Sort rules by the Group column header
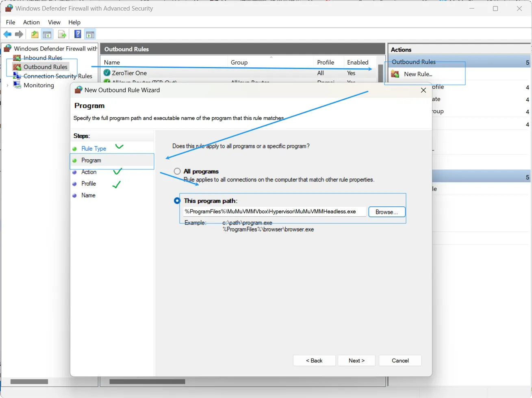The width and height of the screenshot is (532, 398). [239, 62]
